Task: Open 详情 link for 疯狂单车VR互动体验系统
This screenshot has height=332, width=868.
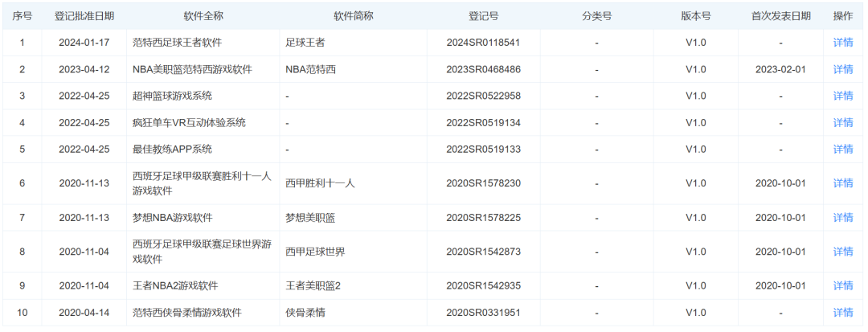Action: click(843, 122)
